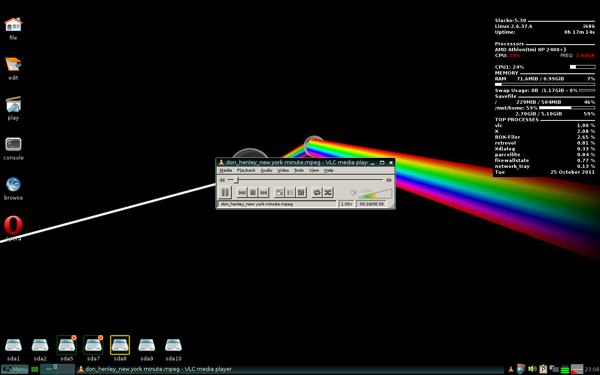This screenshot has height=375, width=600.
Task: Set volume on the VLC volume slider
Action: tap(375, 193)
